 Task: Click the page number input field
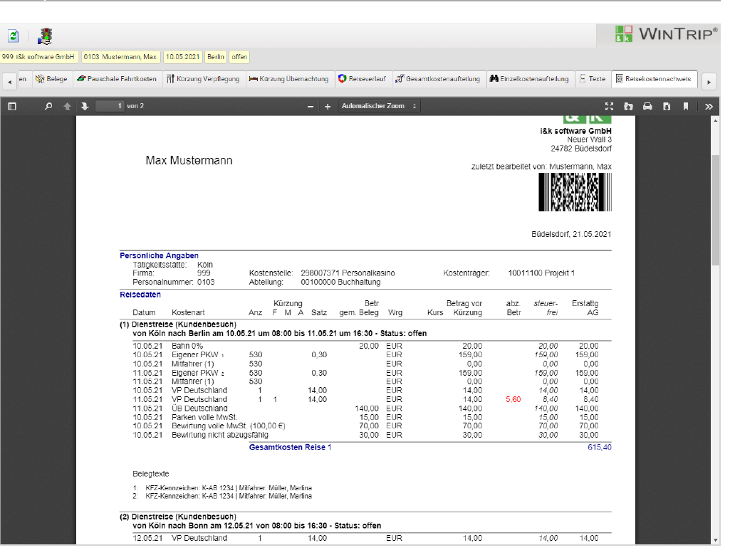pos(110,106)
